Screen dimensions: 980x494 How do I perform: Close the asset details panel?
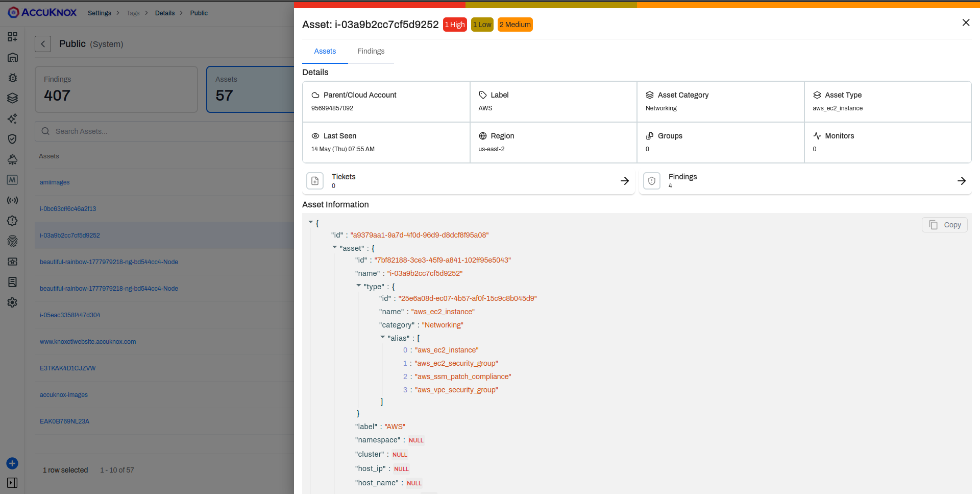coord(966,22)
